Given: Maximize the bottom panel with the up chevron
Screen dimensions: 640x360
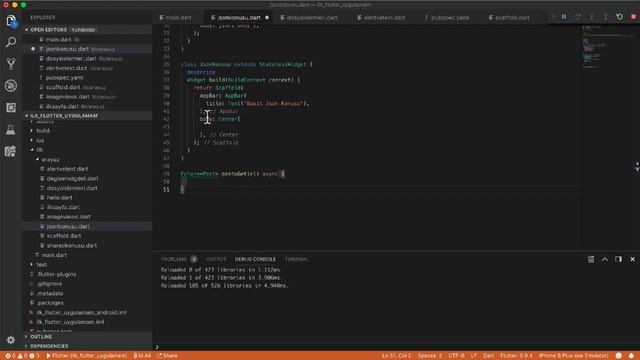Looking at the screenshot, I should (x=604, y=259).
